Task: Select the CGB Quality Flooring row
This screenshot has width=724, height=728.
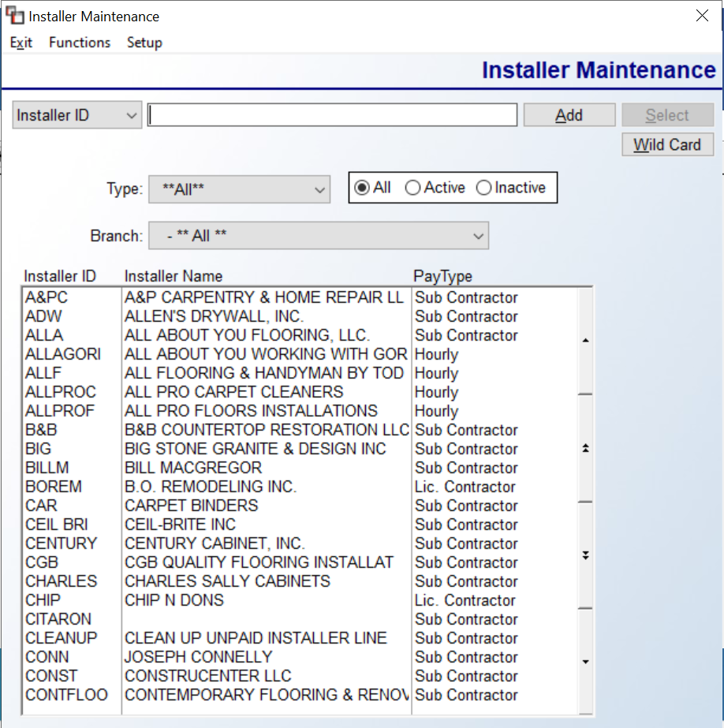Action: (300, 562)
